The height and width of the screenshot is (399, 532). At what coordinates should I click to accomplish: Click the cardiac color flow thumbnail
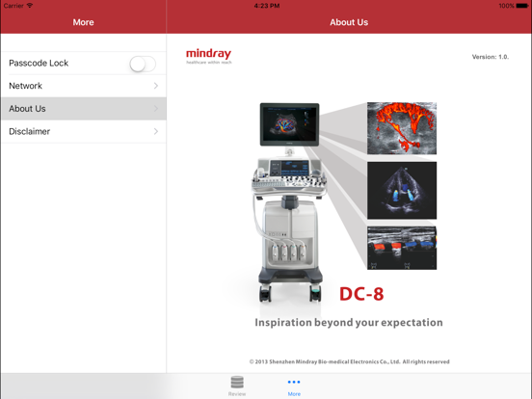pos(402,190)
